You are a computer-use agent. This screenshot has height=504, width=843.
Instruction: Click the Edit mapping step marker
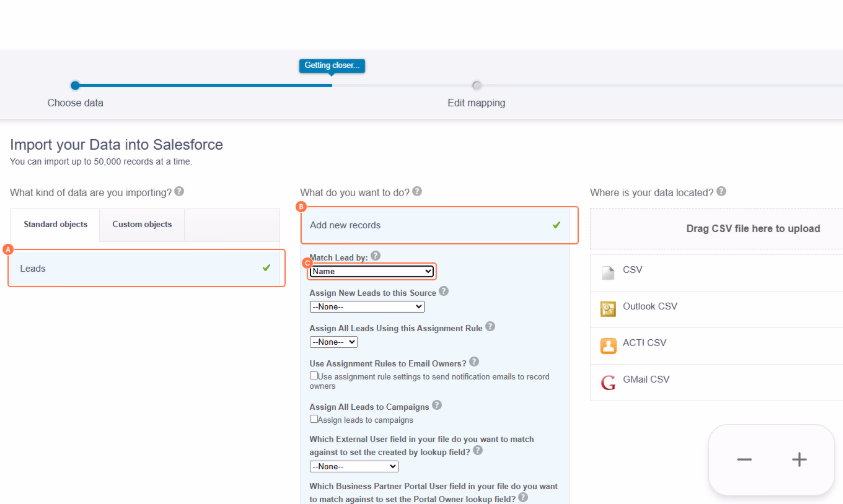pos(476,85)
